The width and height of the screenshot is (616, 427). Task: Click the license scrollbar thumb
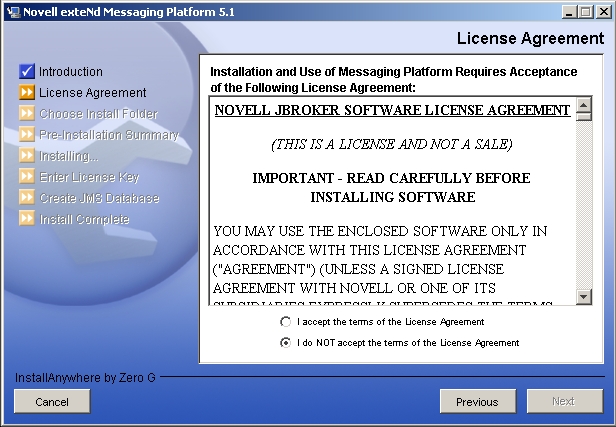584,116
